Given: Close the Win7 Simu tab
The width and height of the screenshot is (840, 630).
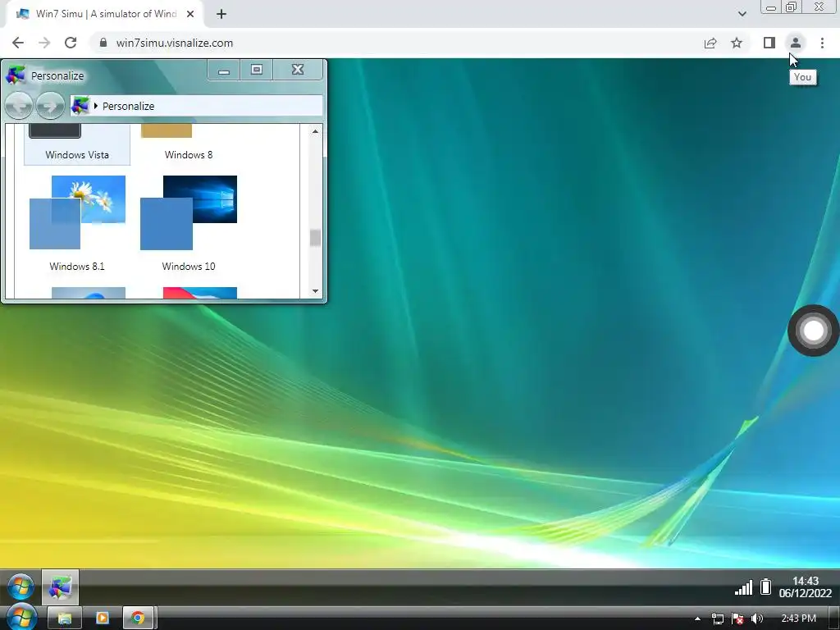Looking at the screenshot, I should click(x=190, y=14).
